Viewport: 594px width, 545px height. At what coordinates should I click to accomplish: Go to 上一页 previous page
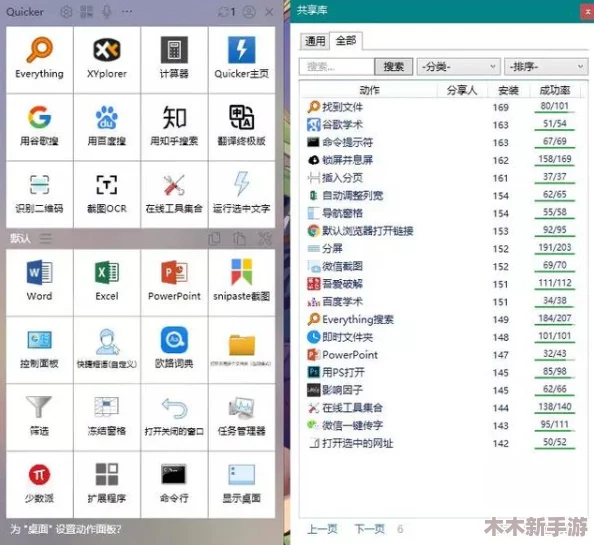click(322, 529)
